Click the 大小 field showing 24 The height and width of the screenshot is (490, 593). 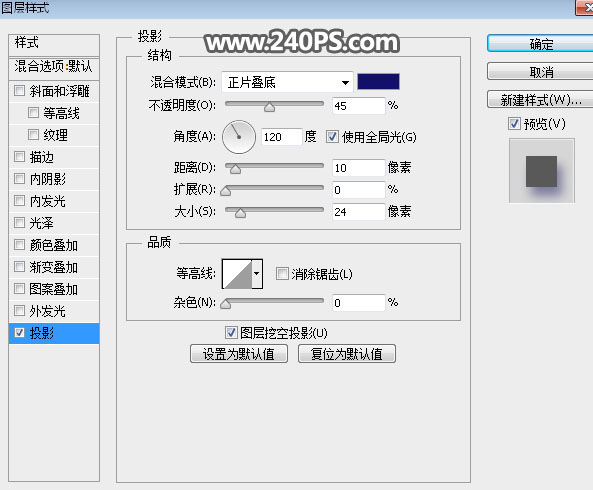pos(358,212)
